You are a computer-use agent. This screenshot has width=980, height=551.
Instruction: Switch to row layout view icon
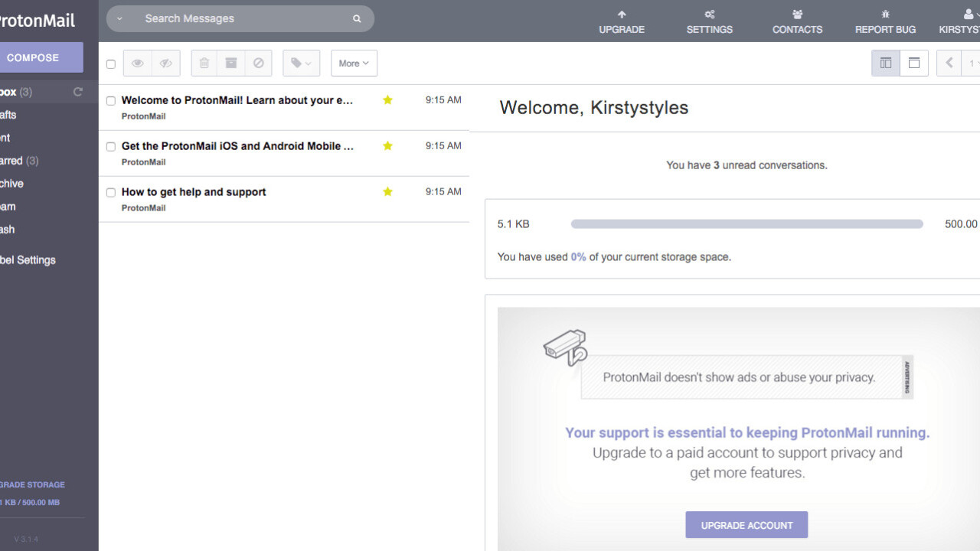coord(914,64)
